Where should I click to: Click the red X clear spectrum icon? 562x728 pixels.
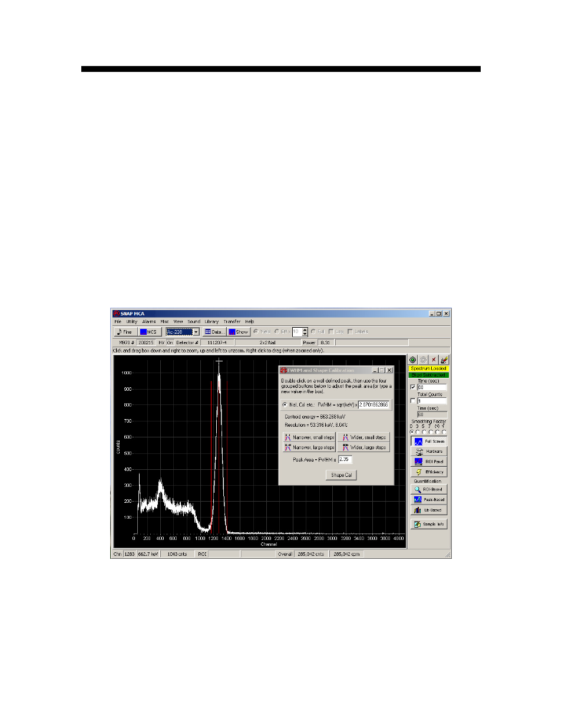(x=434, y=360)
